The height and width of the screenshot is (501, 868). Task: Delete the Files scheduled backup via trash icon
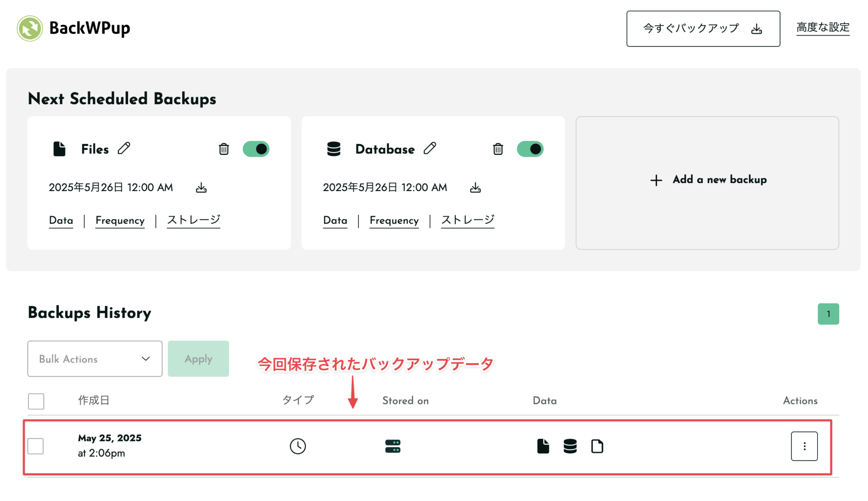pos(224,149)
